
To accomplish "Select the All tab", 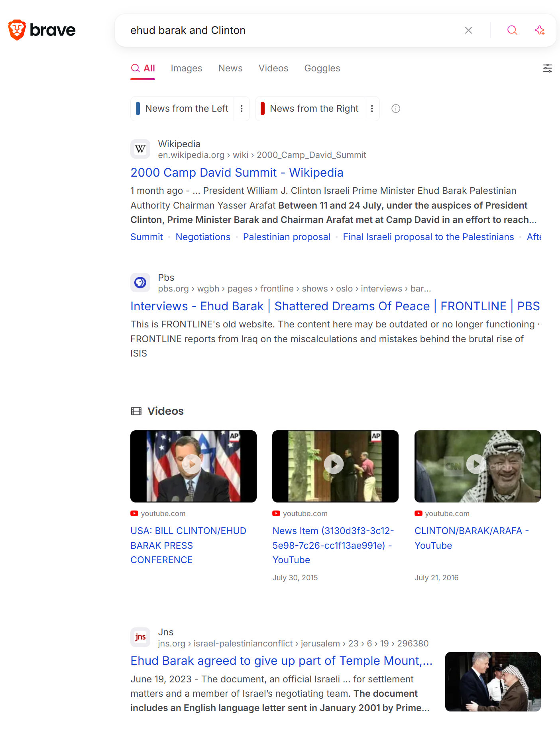I will (143, 69).
